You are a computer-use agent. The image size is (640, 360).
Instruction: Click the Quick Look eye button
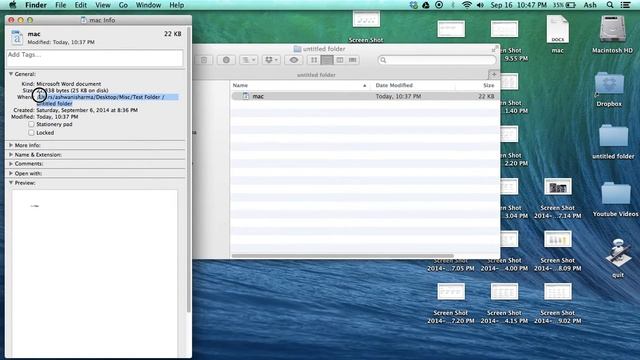[x=294, y=60]
